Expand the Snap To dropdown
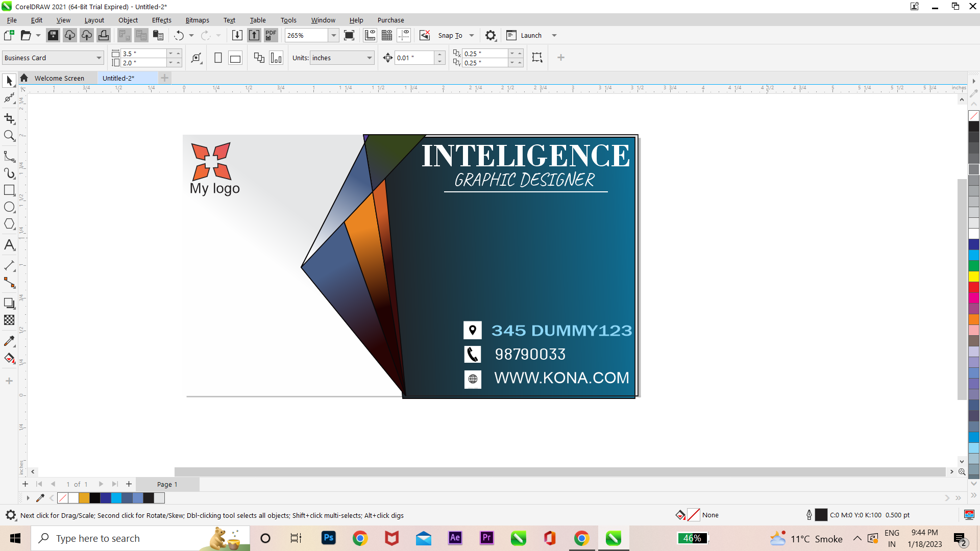Screen dimensions: 980x551 click(x=472, y=35)
